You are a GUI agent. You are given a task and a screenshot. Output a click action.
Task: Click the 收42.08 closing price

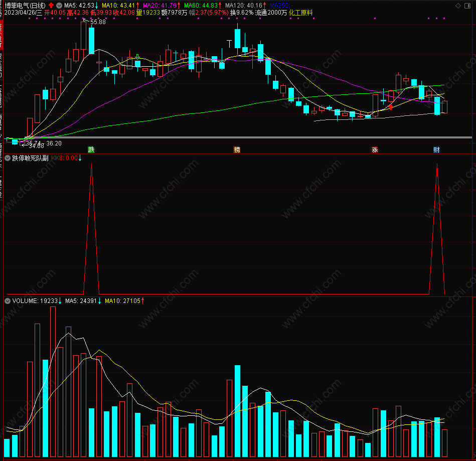click(124, 13)
